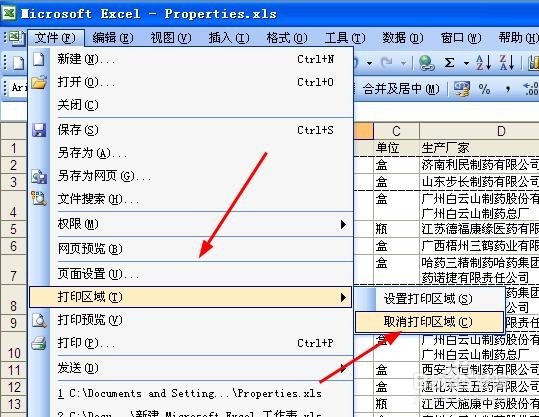Click the redo toolbar icon
Screen dimensions: 539x417
387,63
